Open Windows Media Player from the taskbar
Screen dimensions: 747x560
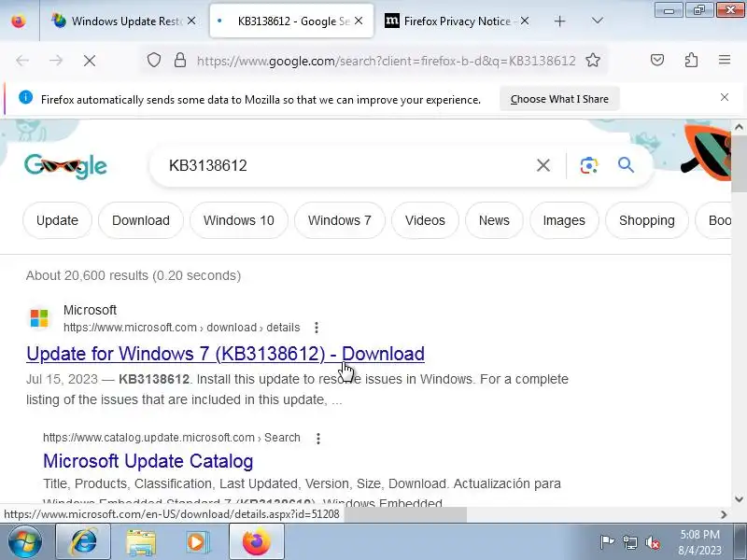(x=196, y=541)
